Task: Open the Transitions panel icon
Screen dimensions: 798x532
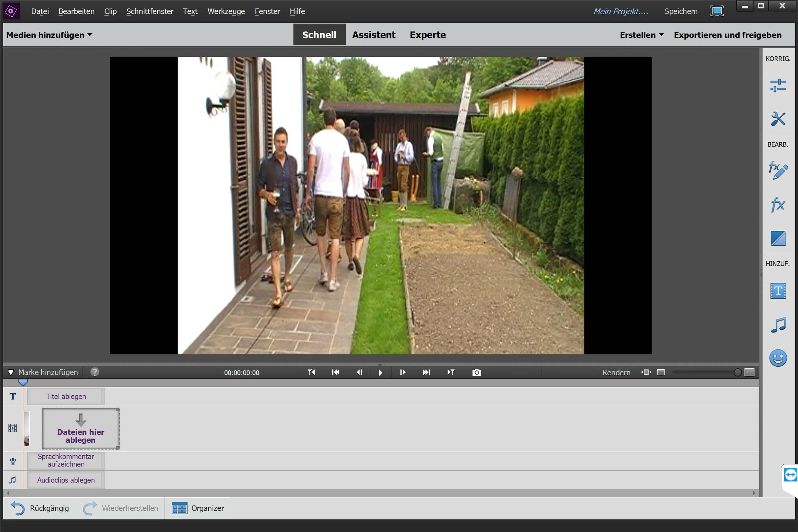Action: coord(778,238)
